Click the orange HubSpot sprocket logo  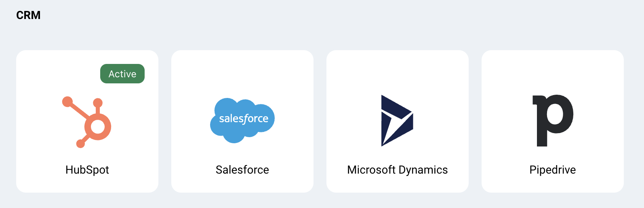pyautogui.click(x=87, y=122)
